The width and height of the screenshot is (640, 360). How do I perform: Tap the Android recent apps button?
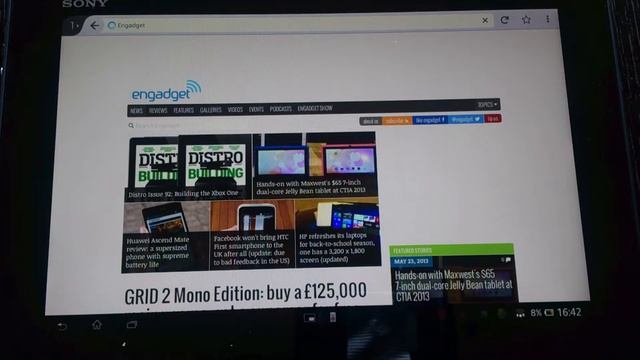pyautogui.click(x=131, y=324)
